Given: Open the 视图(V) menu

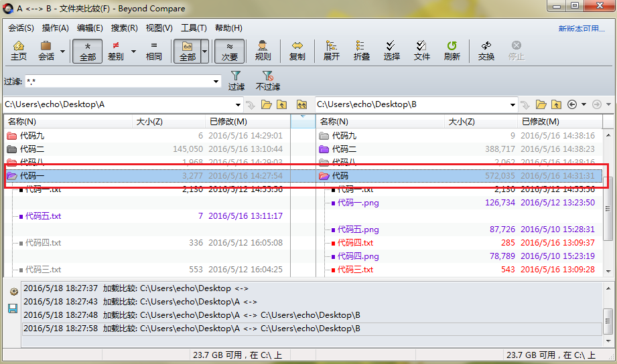Looking at the screenshot, I should point(159,28).
